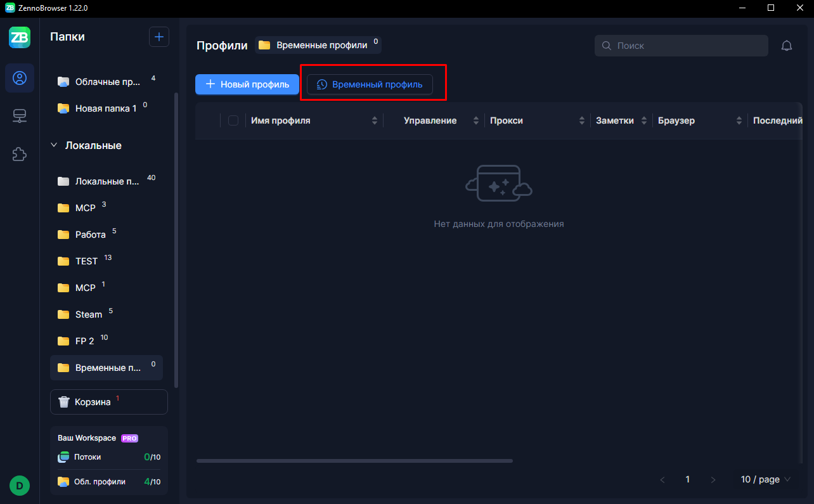Select the Временные профили folder in sidebar
The image size is (814, 504).
pyautogui.click(x=107, y=368)
